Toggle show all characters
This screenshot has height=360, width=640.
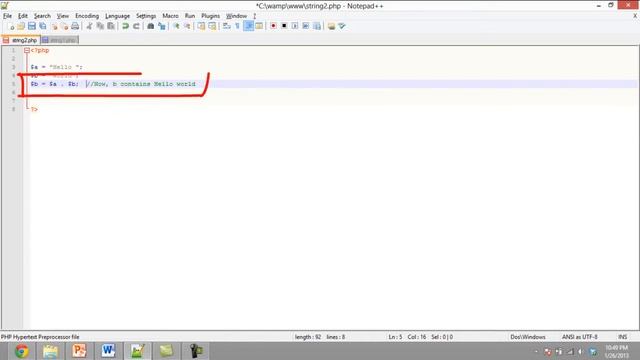238,26
